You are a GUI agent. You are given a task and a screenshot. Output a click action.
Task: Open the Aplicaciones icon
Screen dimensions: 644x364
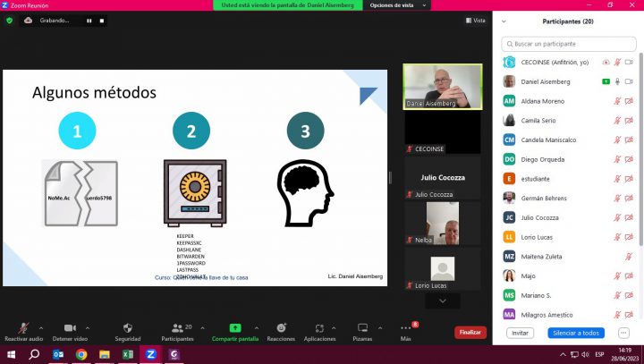click(319, 328)
